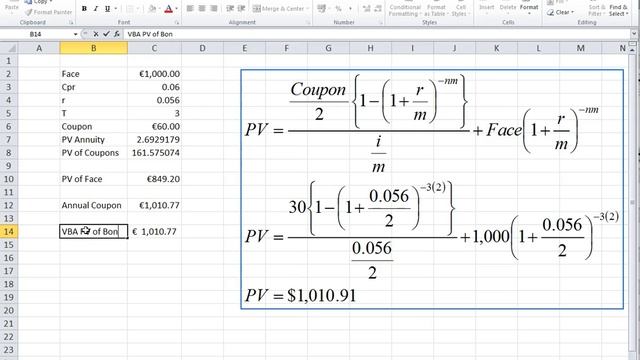Apply comma style
The width and height of the screenshot is (640, 360).
[x=350, y=8]
